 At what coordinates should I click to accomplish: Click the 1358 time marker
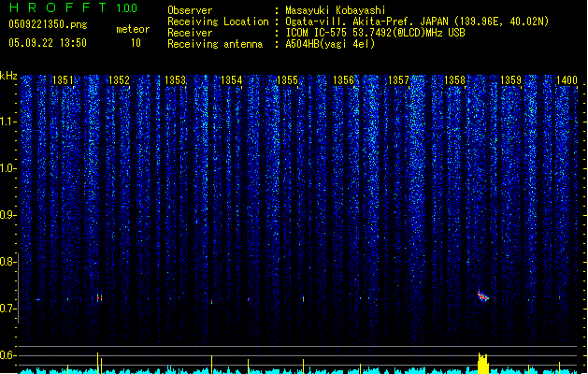454,80
